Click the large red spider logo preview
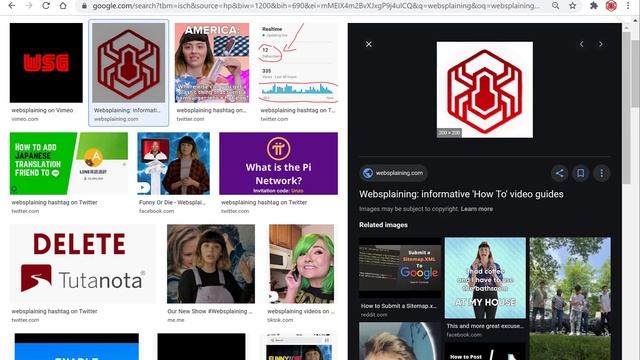Viewport: 640px width, 360px height. point(484,89)
